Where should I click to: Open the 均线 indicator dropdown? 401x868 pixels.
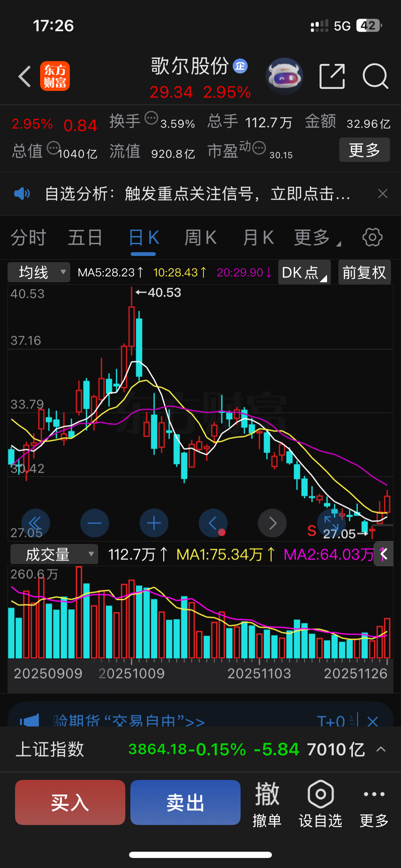pyautogui.click(x=39, y=272)
